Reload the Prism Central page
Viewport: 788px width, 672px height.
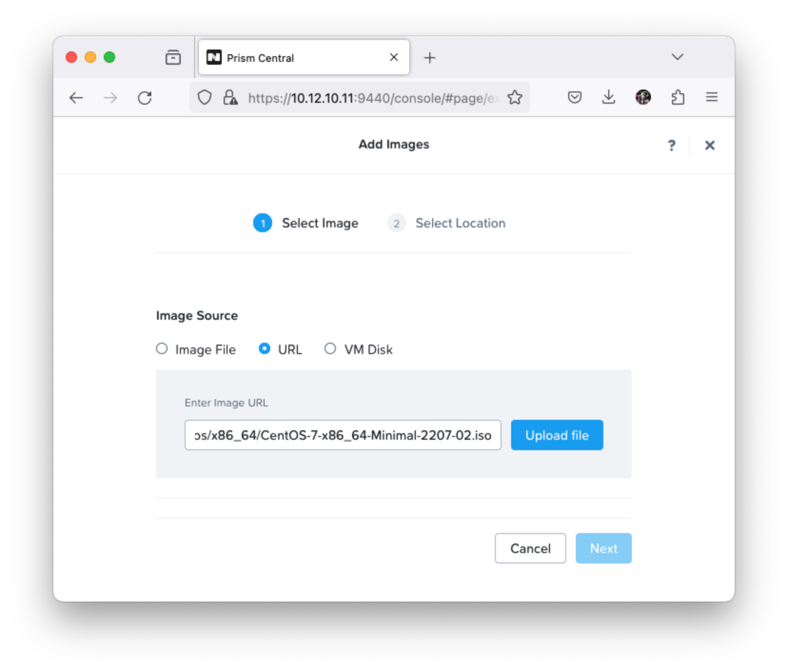click(x=145, y=98)
